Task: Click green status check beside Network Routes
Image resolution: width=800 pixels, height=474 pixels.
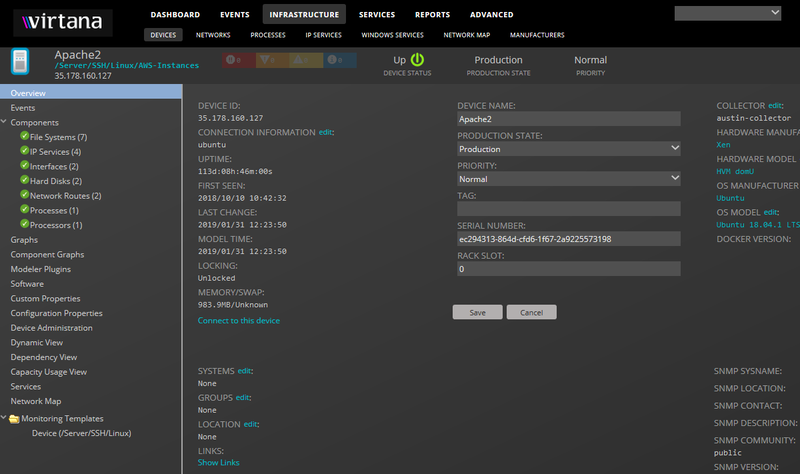Action: (24, 194)
